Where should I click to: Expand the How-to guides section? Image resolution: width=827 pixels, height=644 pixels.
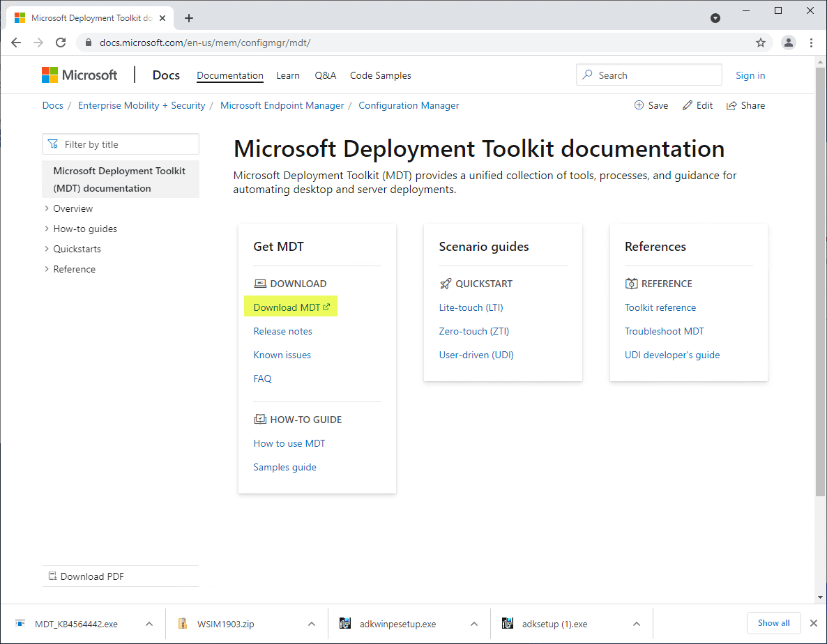47,229
